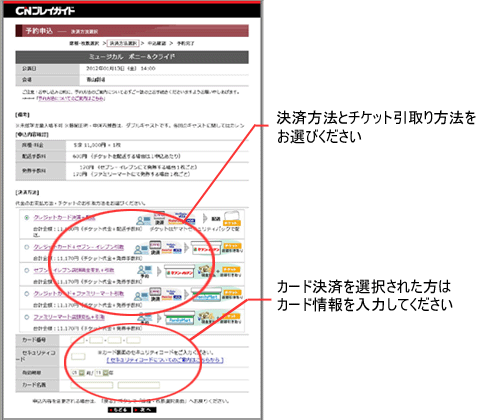
Task: Click the first card number input box
Action: tap(77, 340)
